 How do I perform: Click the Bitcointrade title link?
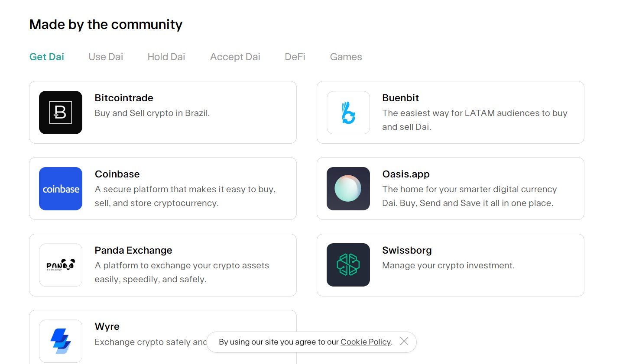[124, 98]
